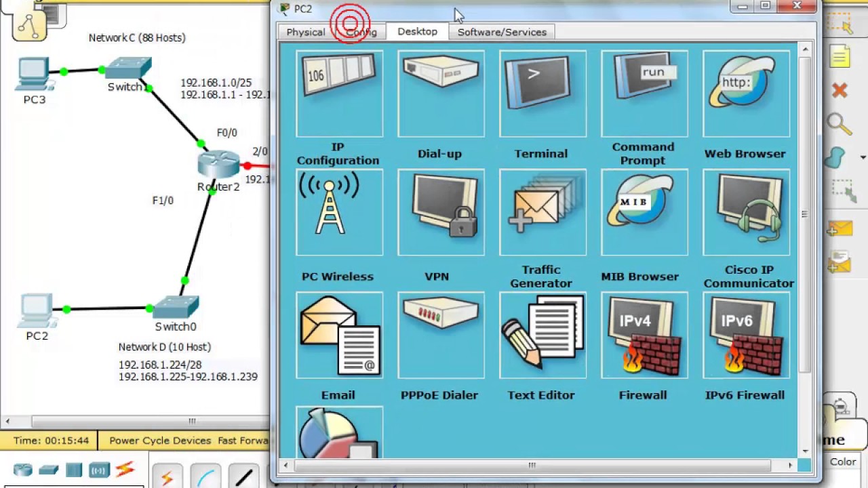Open the Web Browser app
This screenshot has width=868, height=488.
tap(746, 94)
